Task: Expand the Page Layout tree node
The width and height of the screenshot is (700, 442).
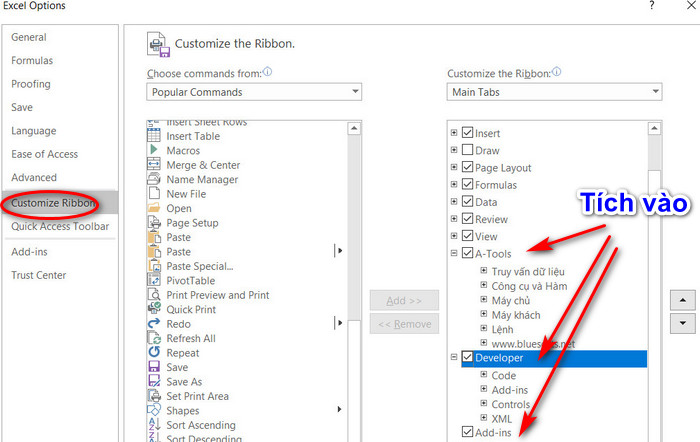Action: 454,167
